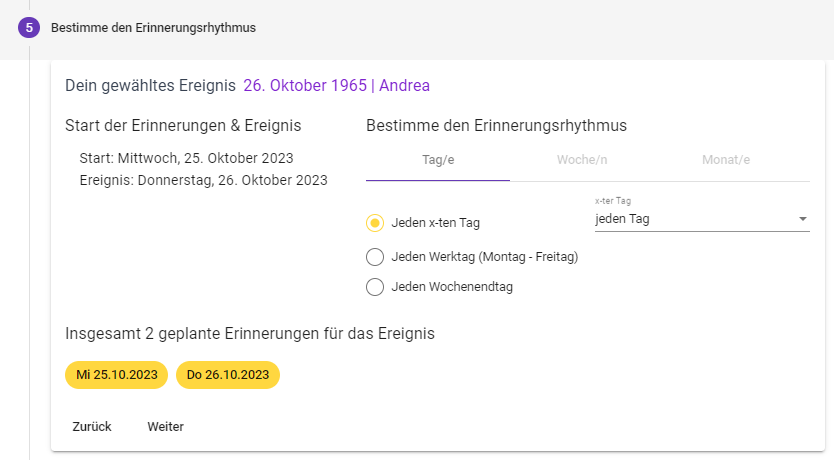
Task: Open the x-ter Tag field showing 'jeden Tag'
Action: pos(690,219)
